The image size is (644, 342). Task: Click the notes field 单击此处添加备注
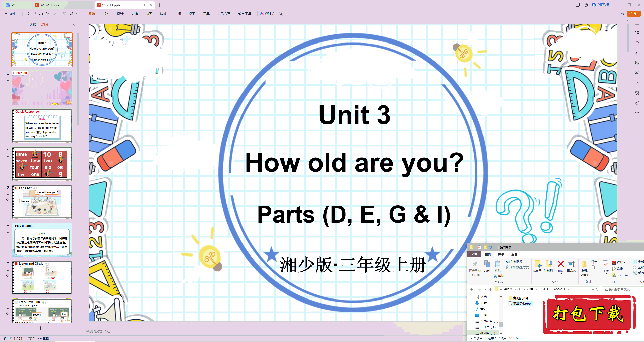tap(97, 331)
